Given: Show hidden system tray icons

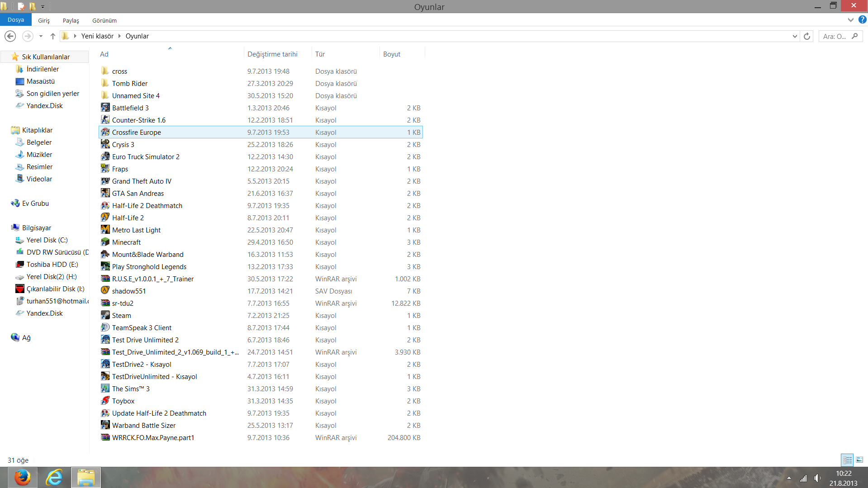Looking at the screenshot, I should point(789,478).
